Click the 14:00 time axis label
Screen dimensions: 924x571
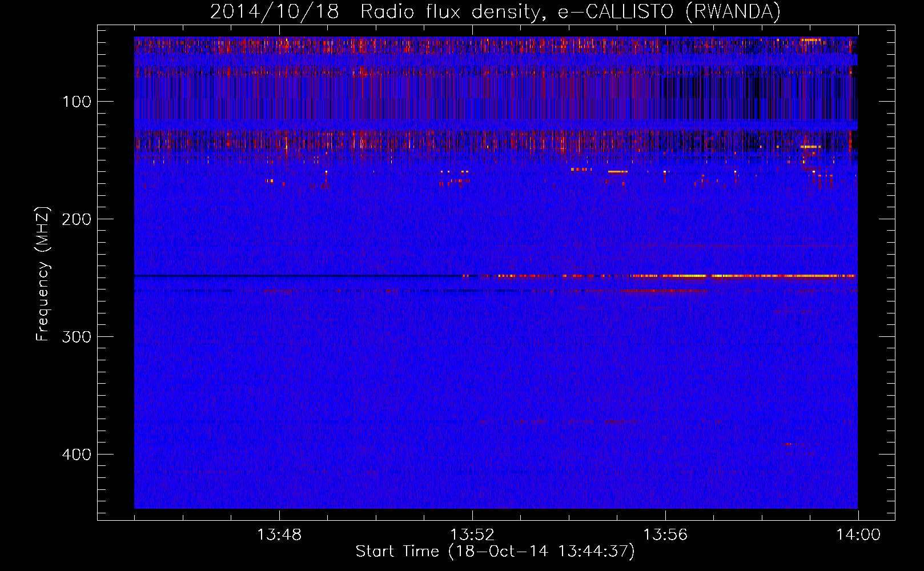tap(858, 535)
